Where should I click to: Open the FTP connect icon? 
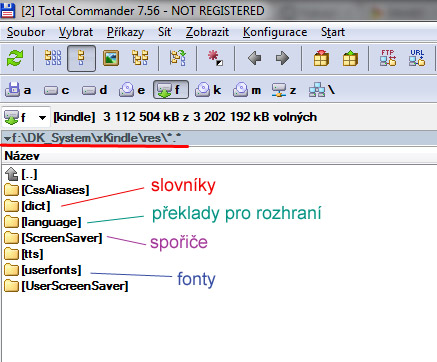tap(388, 58)
